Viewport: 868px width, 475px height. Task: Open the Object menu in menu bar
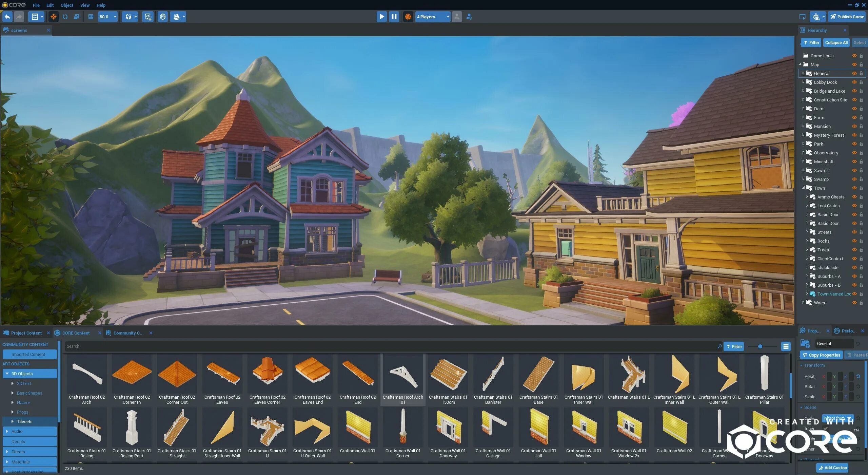click(x=66, y=5)
